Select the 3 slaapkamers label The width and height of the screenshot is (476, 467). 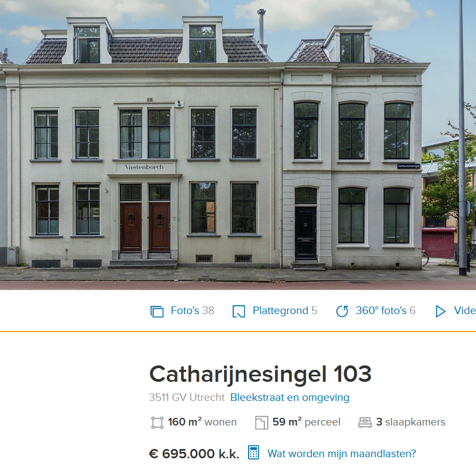(410, 422)
